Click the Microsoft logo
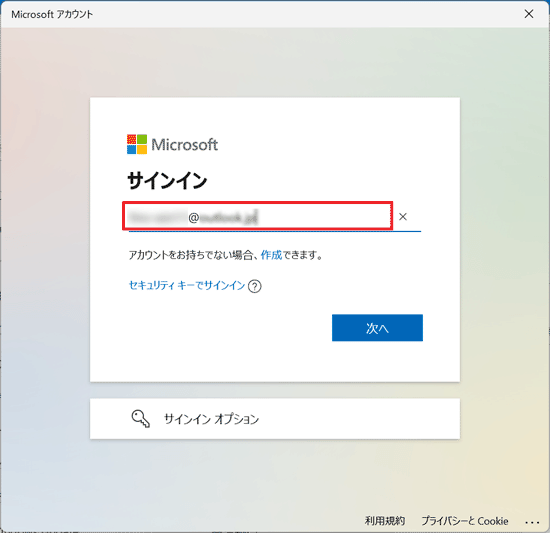 coord(172,144)
